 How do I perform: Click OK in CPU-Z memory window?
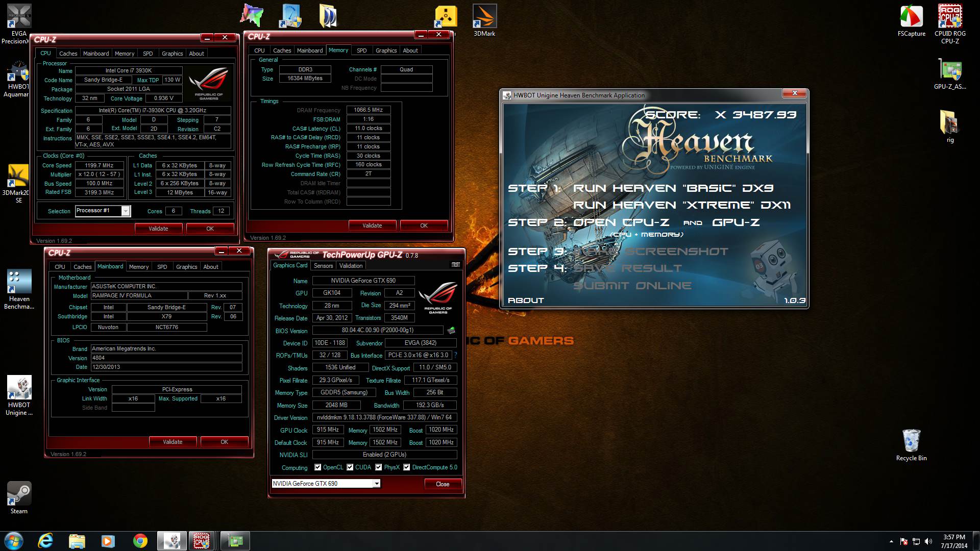click(x=424, y=226)
